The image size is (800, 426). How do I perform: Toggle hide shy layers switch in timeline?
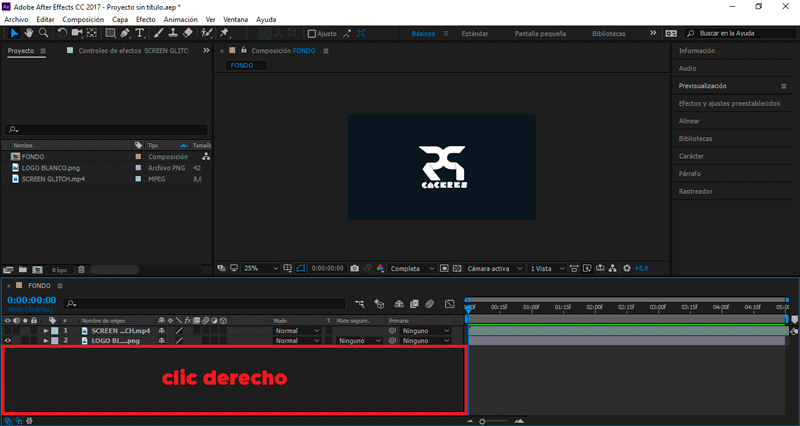click(399, 304)
